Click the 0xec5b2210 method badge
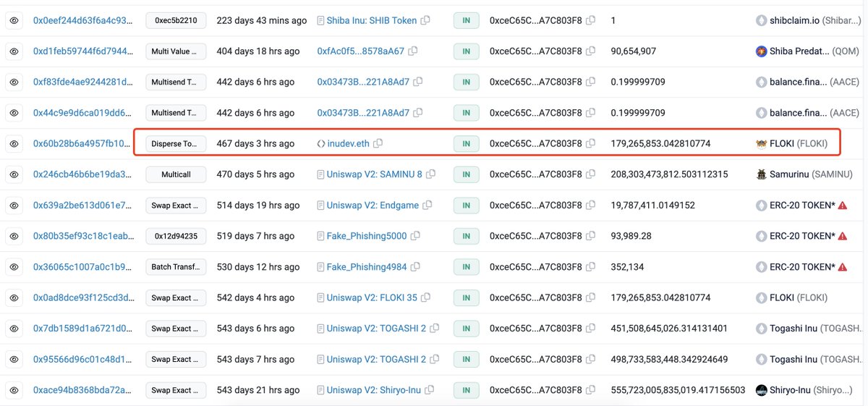Screen dimensions: 868x406 coord(176,21)
